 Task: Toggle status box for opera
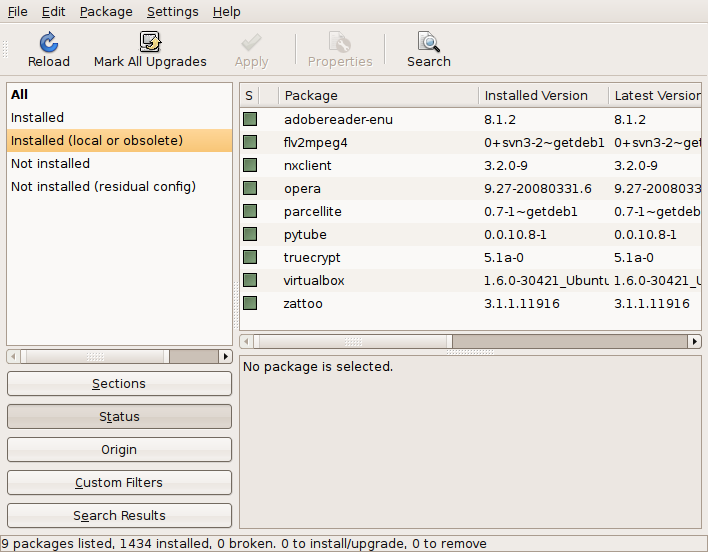pos(250,188)
